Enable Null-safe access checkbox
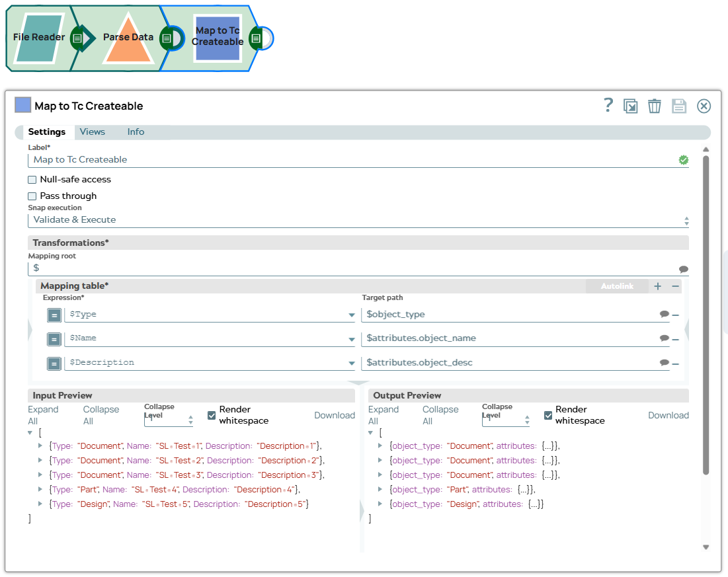Viewport: 728px width, 577px height. [x=32, y=180]
